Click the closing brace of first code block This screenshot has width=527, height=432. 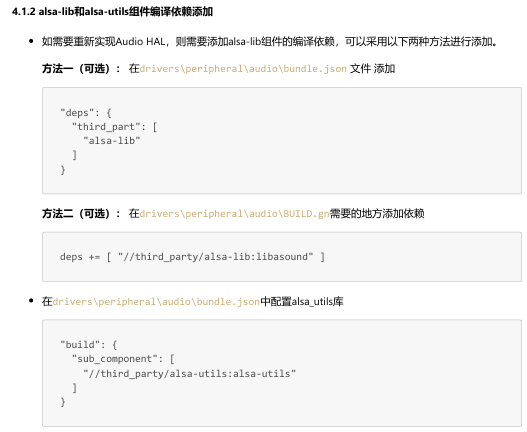click(x=63, y=170)
